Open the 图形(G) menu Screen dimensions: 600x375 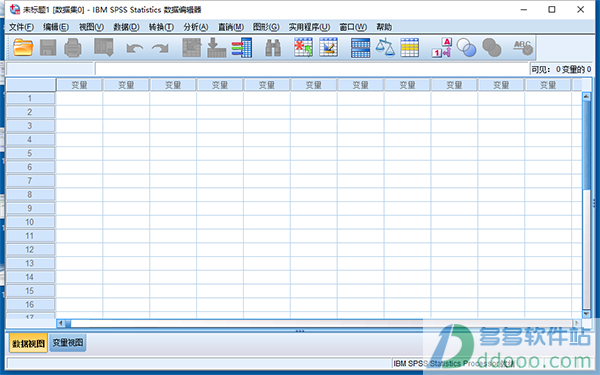click(266, 27)
